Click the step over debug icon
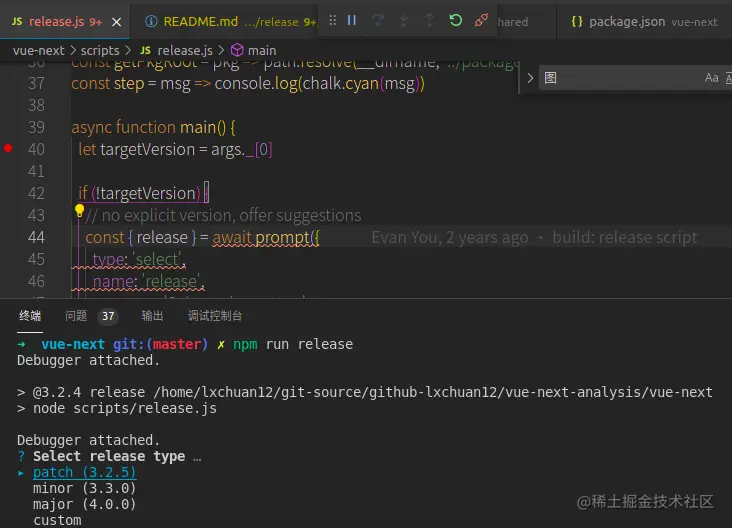This screenshot has width=732, height=528. [378, 20]
